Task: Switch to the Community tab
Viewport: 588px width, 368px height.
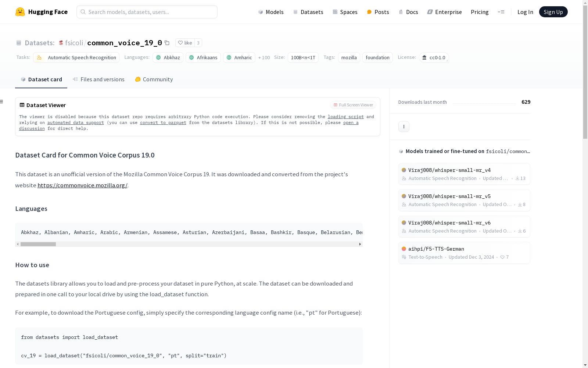Action: pos(154,79)
